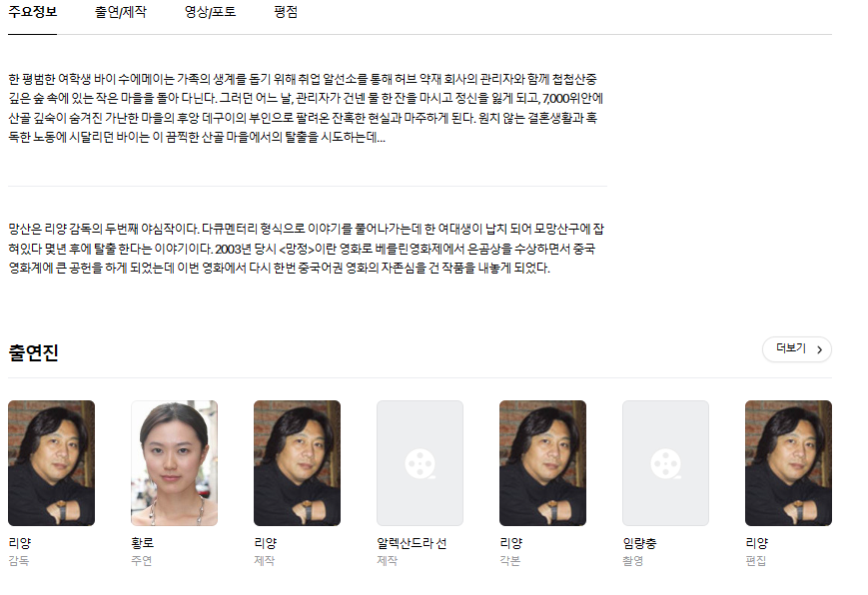Click the chevron arrow beside 더보기
868x595 pixels.
820,349
